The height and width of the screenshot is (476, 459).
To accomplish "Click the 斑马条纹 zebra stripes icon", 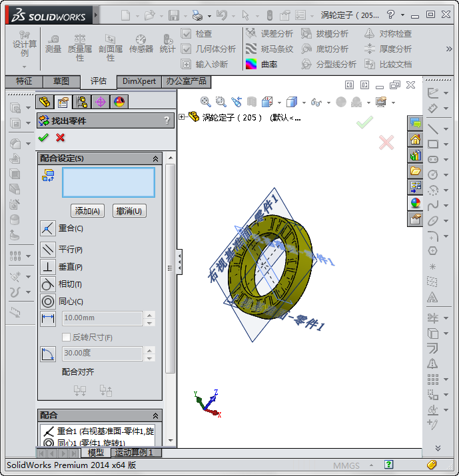I will (251, 49).
